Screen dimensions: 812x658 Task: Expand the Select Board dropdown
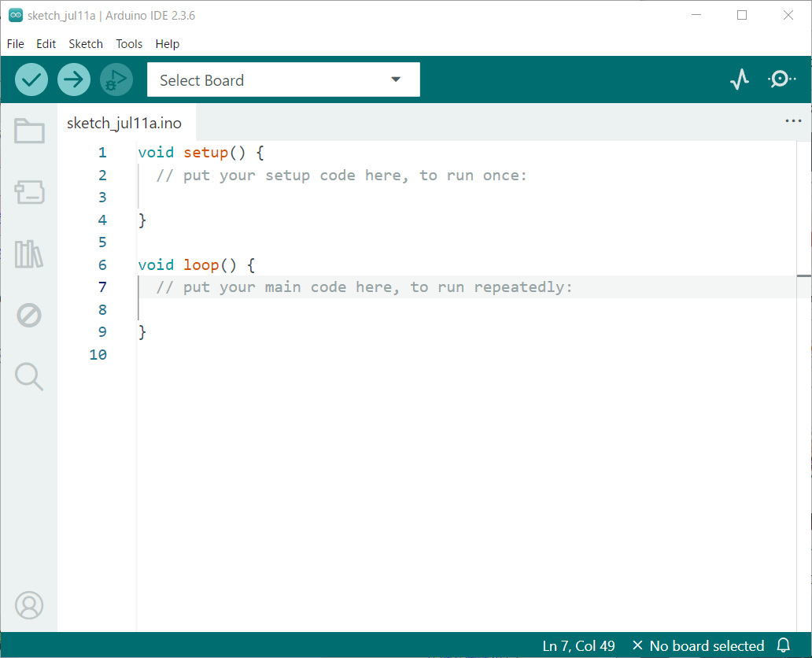tap(283, 79)
